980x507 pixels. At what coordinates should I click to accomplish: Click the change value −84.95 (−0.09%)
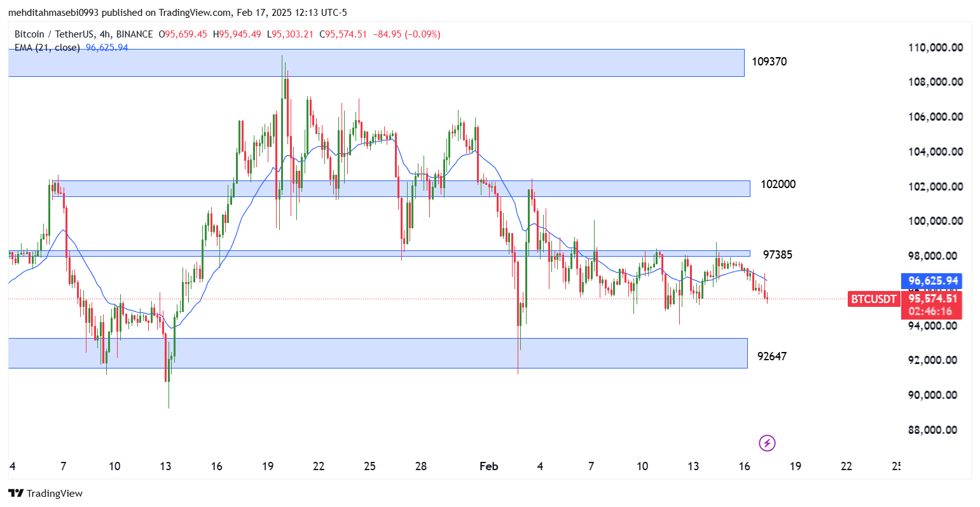406,34
